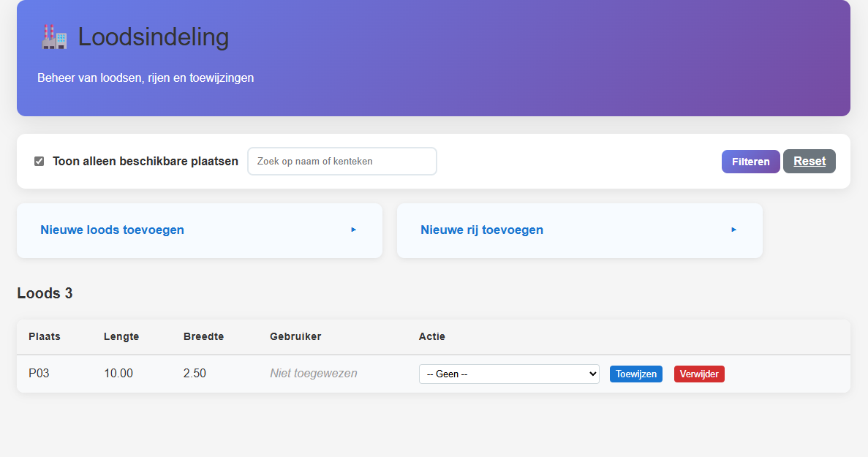This screenshot has height=457, width=868.
Task: Click the factory icon beside Loodsindeling
Action: coord(54,37)
